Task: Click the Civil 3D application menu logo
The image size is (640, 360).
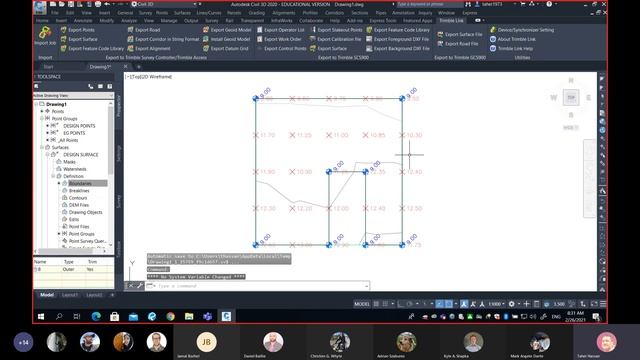Action: point(40,7)
